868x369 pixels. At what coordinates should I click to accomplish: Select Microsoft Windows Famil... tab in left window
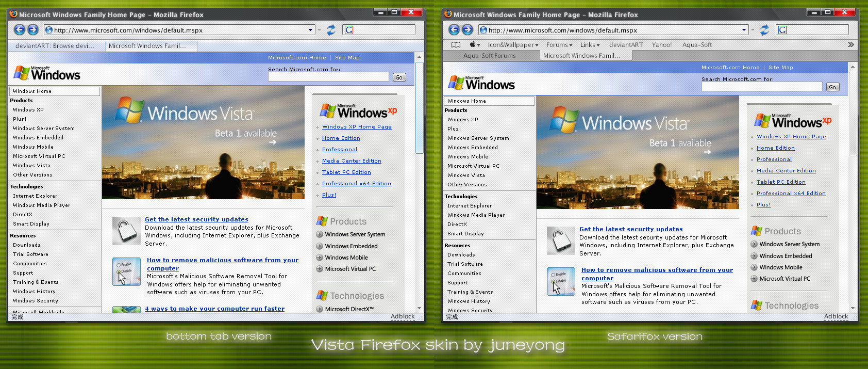pyautogui.click(x=151, y=46)
